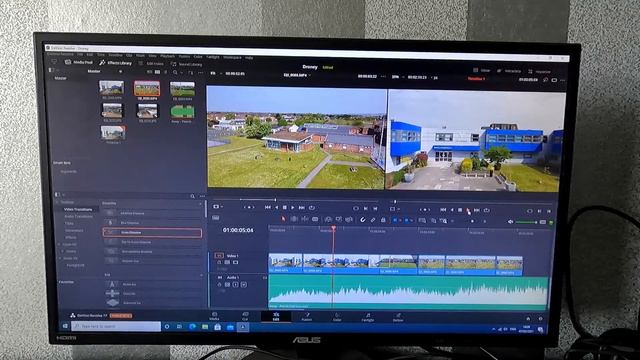
Task: Play timeline viewer in reverse
Action: 452,210
